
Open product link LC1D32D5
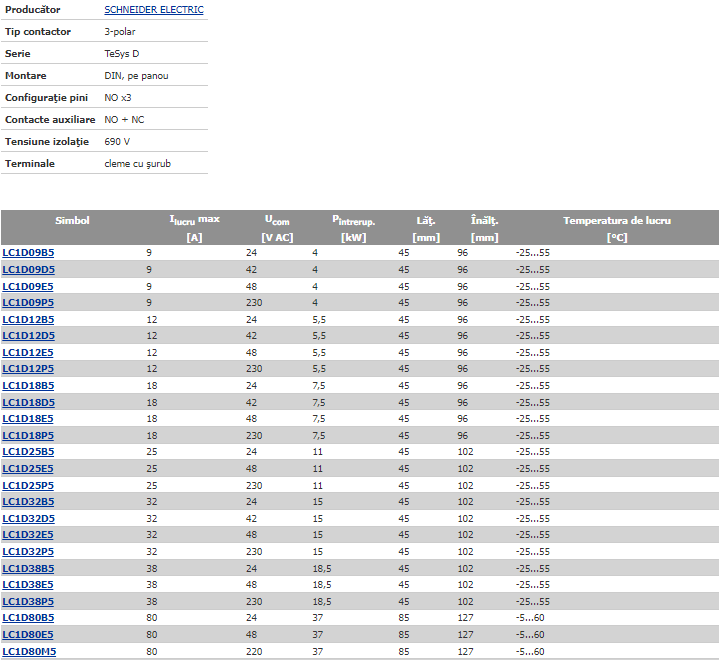(x=28, y=519)
